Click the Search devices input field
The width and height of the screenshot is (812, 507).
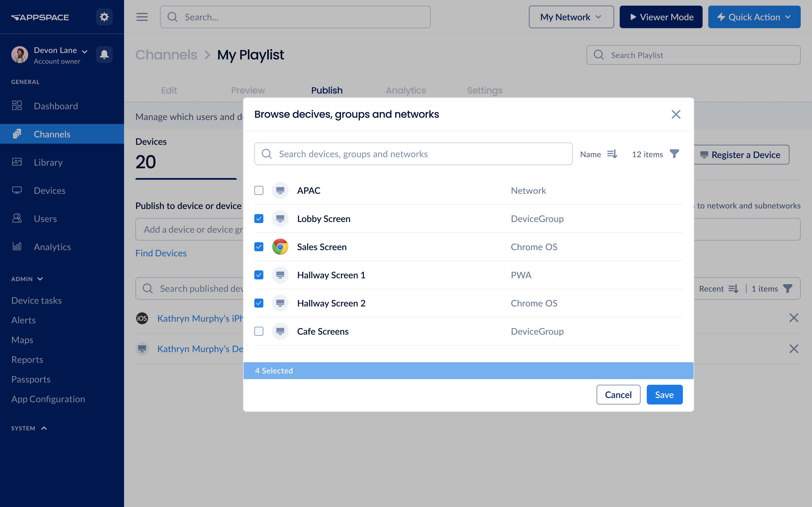tap(413, 154)
